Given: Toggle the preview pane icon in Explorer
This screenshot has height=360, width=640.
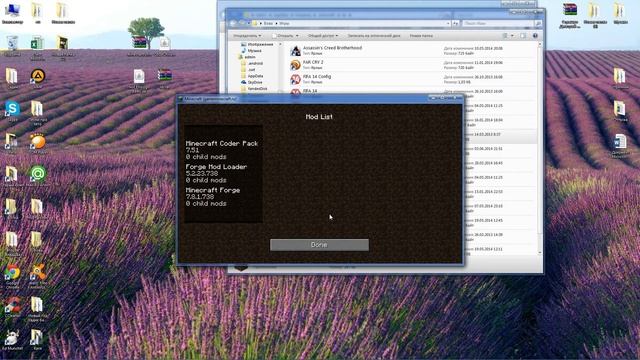Looking at the screenshot, I should pyautogui.click(x=523, y=36).
